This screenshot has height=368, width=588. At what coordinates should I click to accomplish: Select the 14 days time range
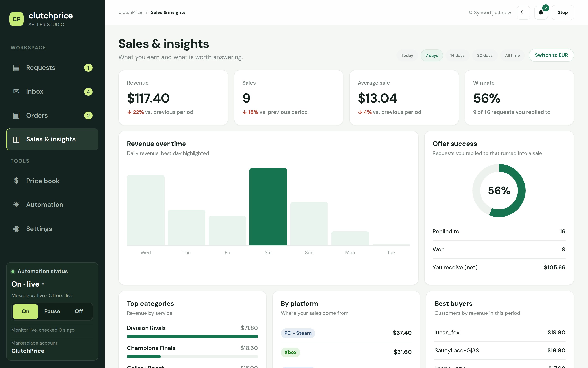[457, 55]
